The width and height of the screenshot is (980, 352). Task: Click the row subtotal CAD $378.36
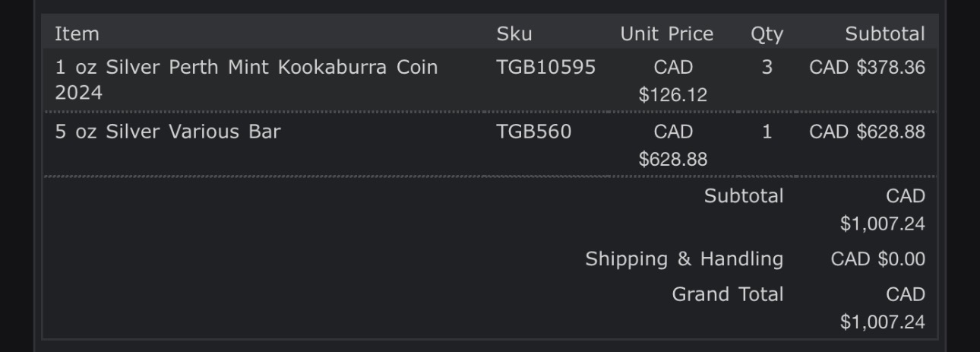tap(867, 68)
